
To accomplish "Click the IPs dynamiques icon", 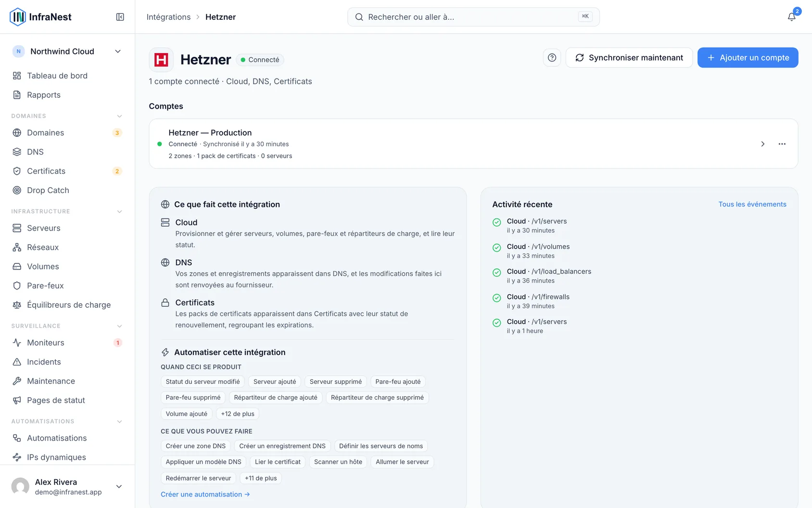I will pos(17,457).
